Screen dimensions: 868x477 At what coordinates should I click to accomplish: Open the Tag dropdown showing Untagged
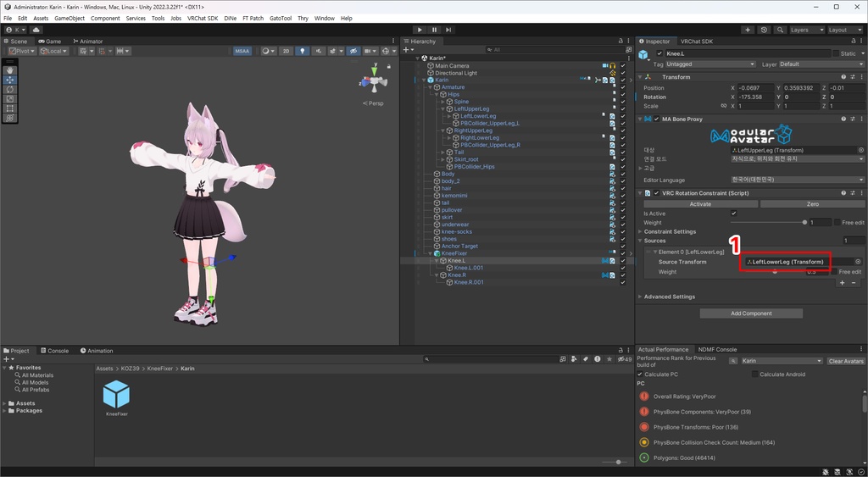(x=709, y=64)
